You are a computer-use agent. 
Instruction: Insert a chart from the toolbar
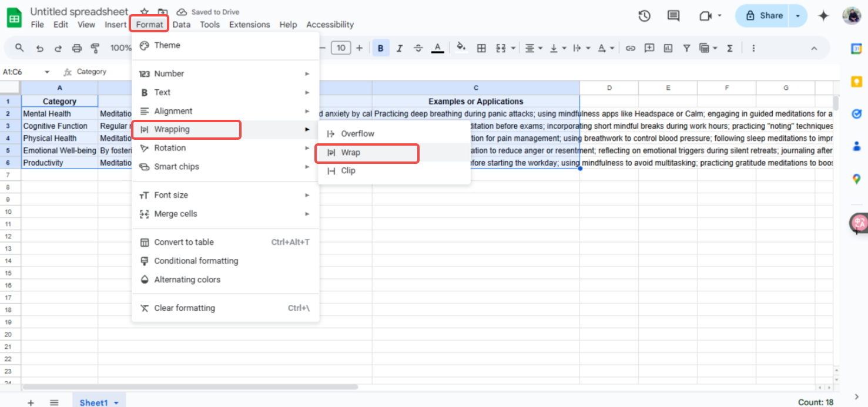[668, 48]
